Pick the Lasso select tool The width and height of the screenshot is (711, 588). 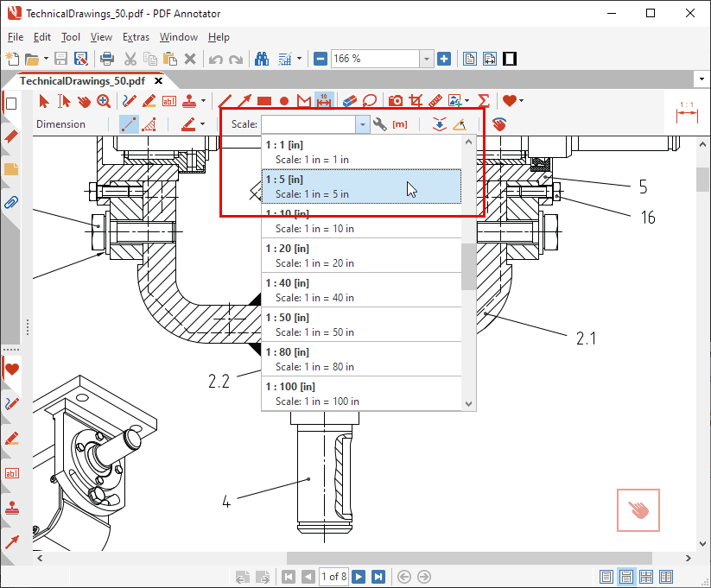click(370, 101)
